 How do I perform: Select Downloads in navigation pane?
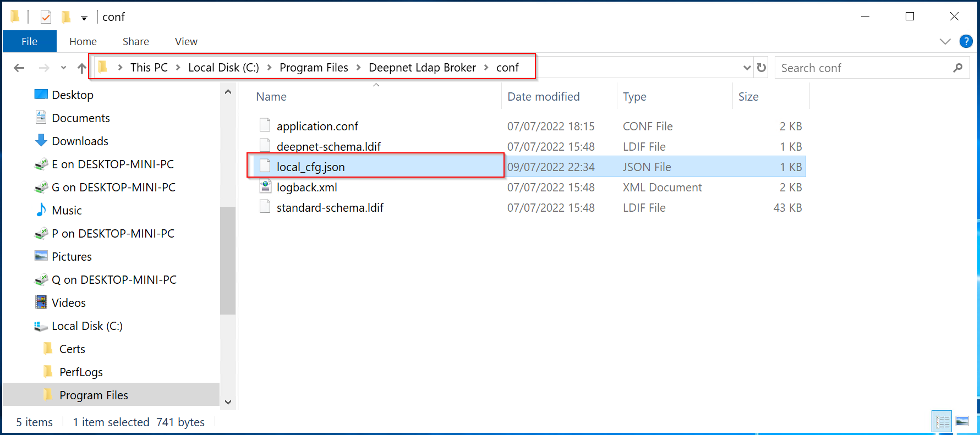(x=80, y=141)
